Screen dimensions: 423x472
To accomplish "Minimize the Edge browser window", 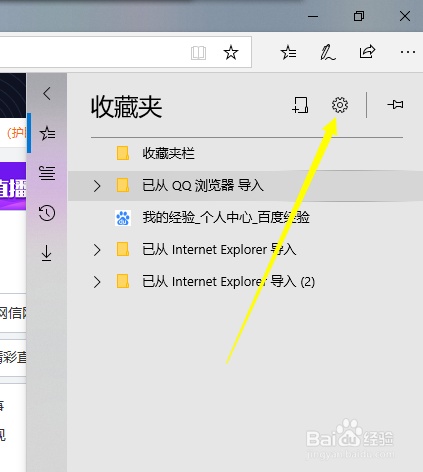I will 313,16.
